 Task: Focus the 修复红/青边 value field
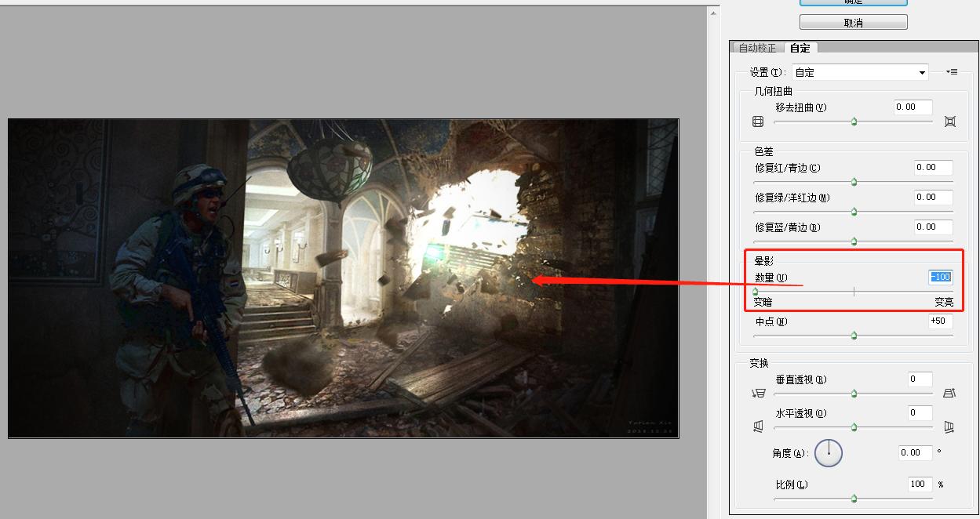coord(934,167)
